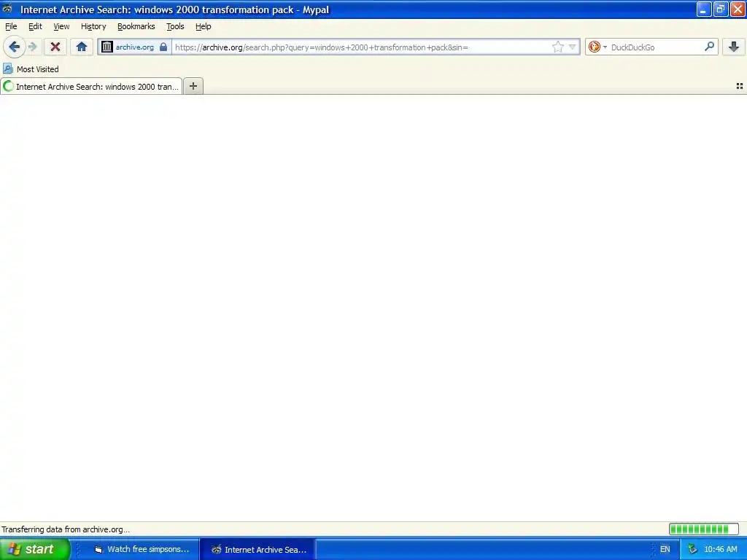747x560 pixels.
Task: Open the DuckDuckGo search engine selector
Action: [597, 47]
